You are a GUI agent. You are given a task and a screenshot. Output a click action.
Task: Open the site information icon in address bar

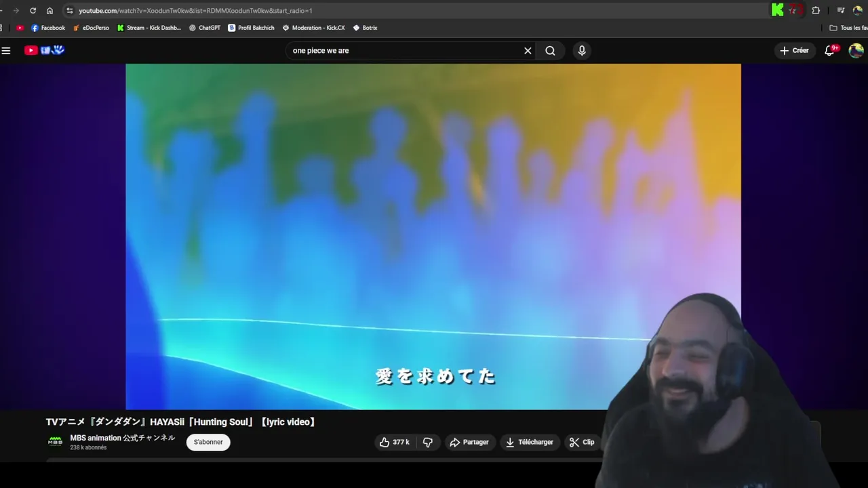tap(69, 11)
